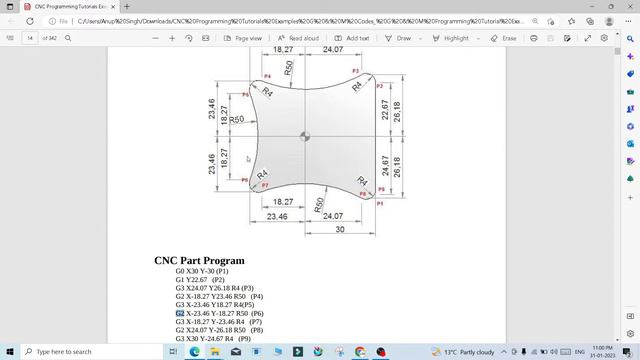Show hidden system tray icons
This screenshot has height=360, width=640.
(x=504, y=351)
